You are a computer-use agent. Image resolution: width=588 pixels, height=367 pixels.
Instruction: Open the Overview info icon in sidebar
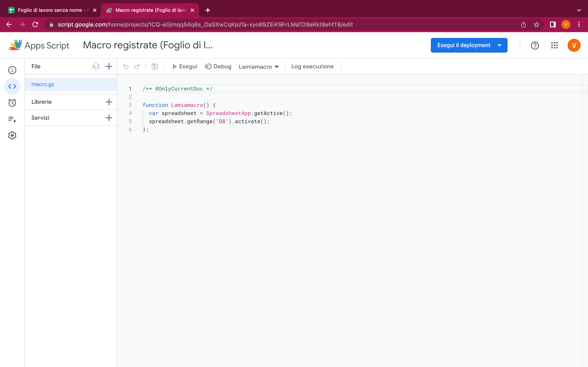click(x=12, y=70)
